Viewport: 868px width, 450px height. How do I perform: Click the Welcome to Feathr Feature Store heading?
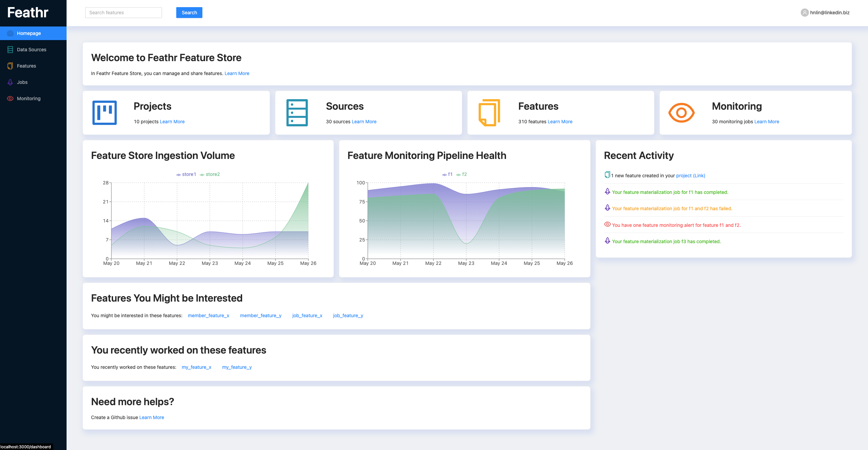click(166, 58)
